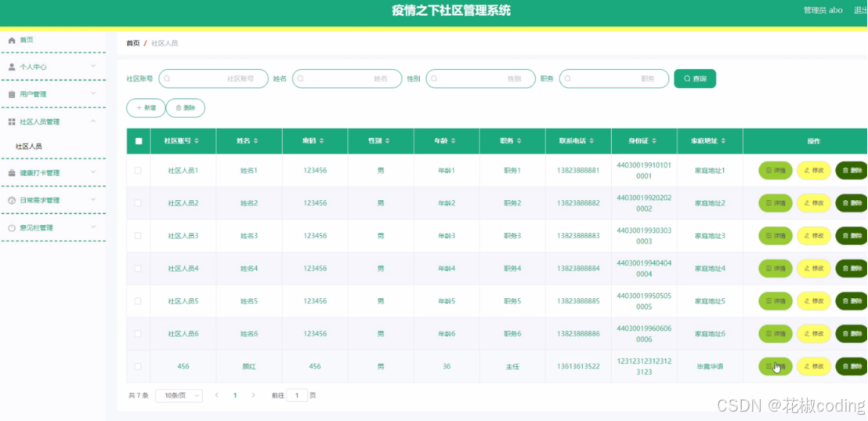Click the search icon in 职务 field
The height and width of the screenshot is (421, 868).
pyautogui.click(x=568, y=78)
